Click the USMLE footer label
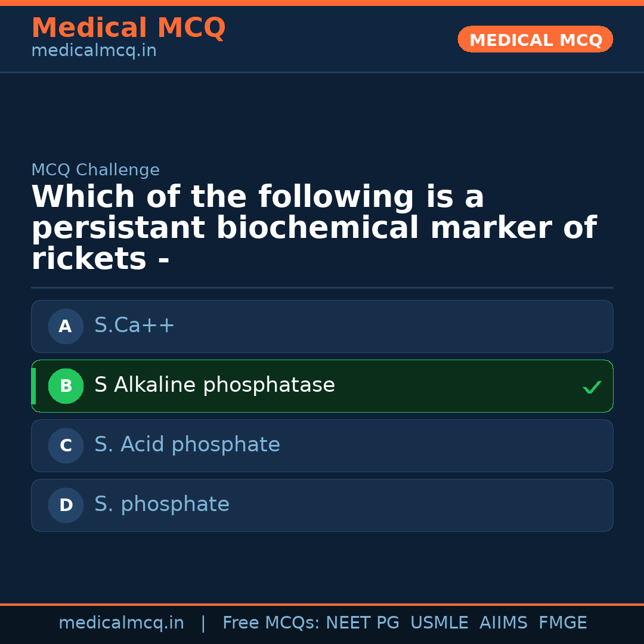Image resolution: width=644 pixels, height=644 pixels. [x=439, y=623]
